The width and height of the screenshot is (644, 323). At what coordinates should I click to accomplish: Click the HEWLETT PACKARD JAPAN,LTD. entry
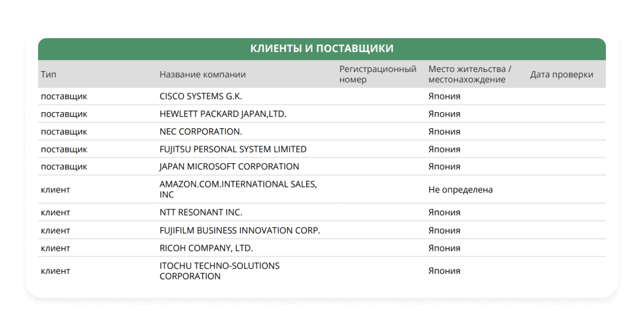tap(223, 114)
